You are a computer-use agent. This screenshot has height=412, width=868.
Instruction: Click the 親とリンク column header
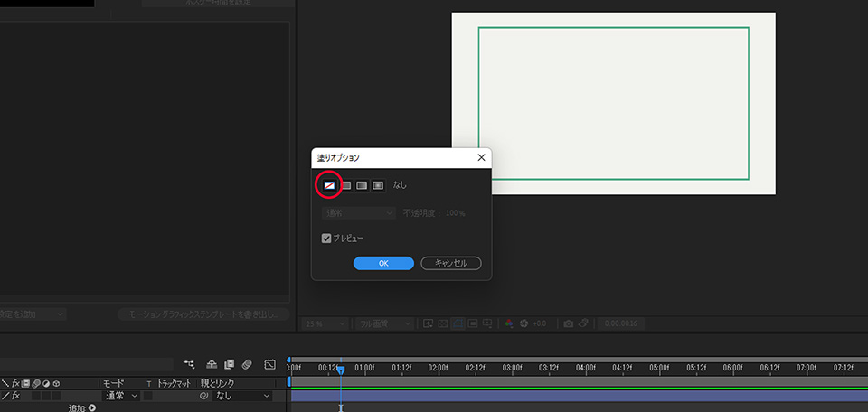[218, 383]
